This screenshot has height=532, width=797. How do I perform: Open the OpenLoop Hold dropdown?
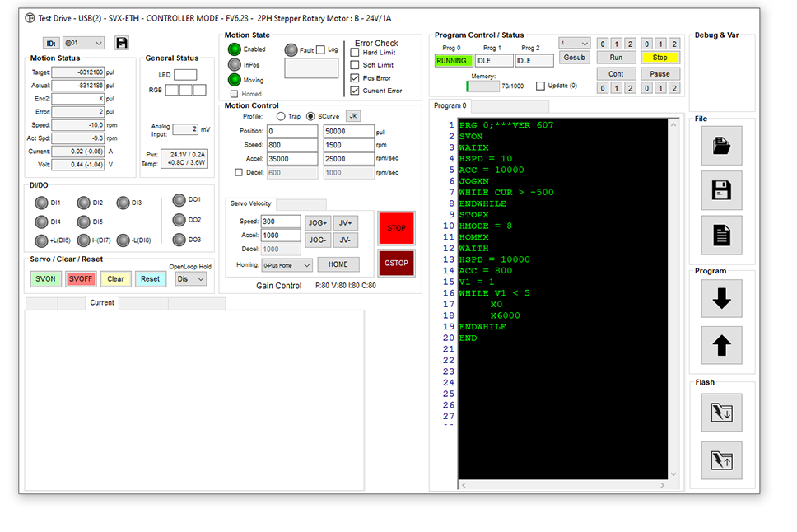190,279
